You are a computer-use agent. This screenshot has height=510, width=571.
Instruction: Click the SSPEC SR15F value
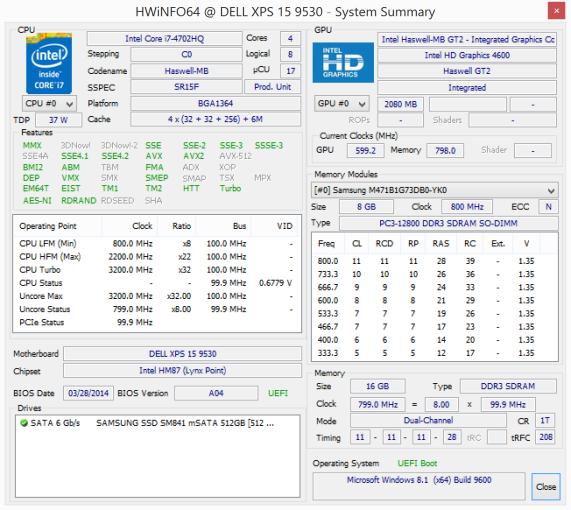(x=186, y=87)
